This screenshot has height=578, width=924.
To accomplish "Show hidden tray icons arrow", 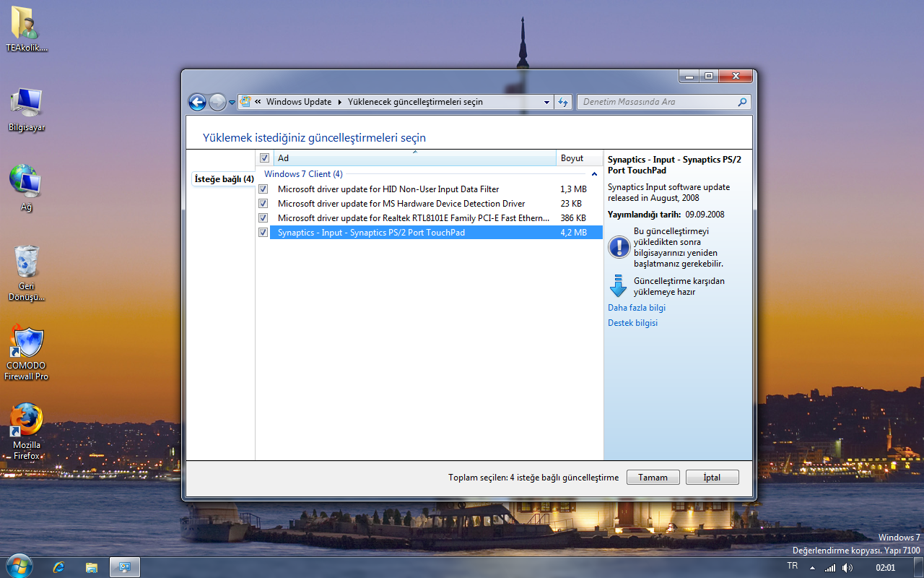I will pyautogui.click(x=813, y=568).
